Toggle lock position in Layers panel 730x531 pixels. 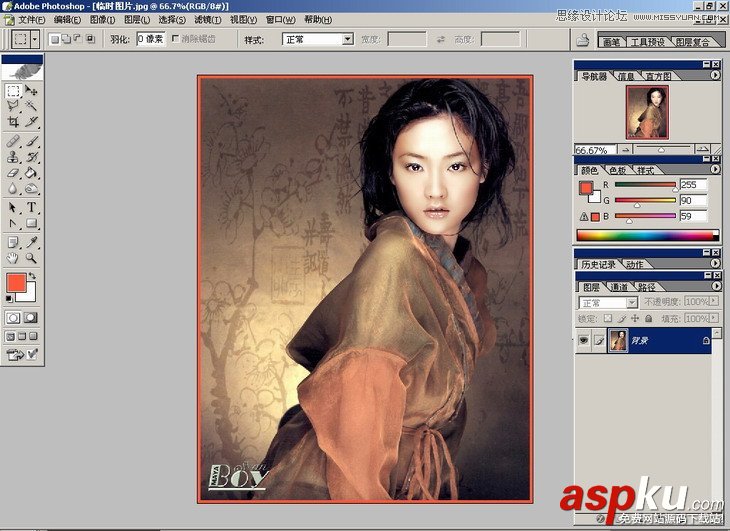pos(635,319)
